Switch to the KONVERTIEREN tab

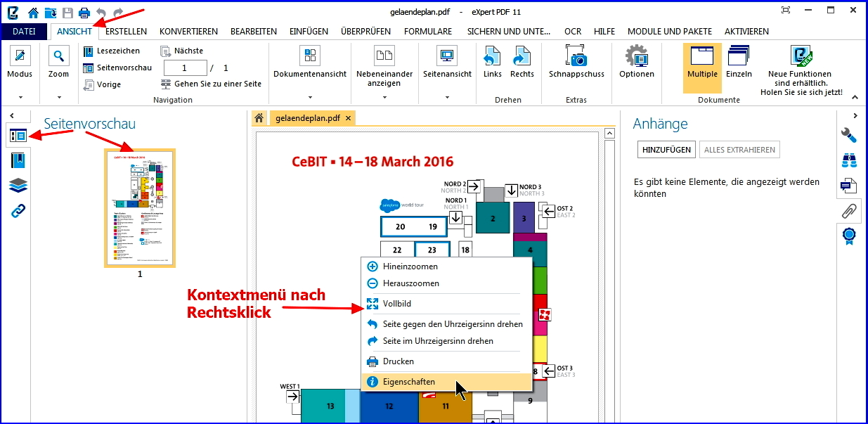[x=188, y=32]
